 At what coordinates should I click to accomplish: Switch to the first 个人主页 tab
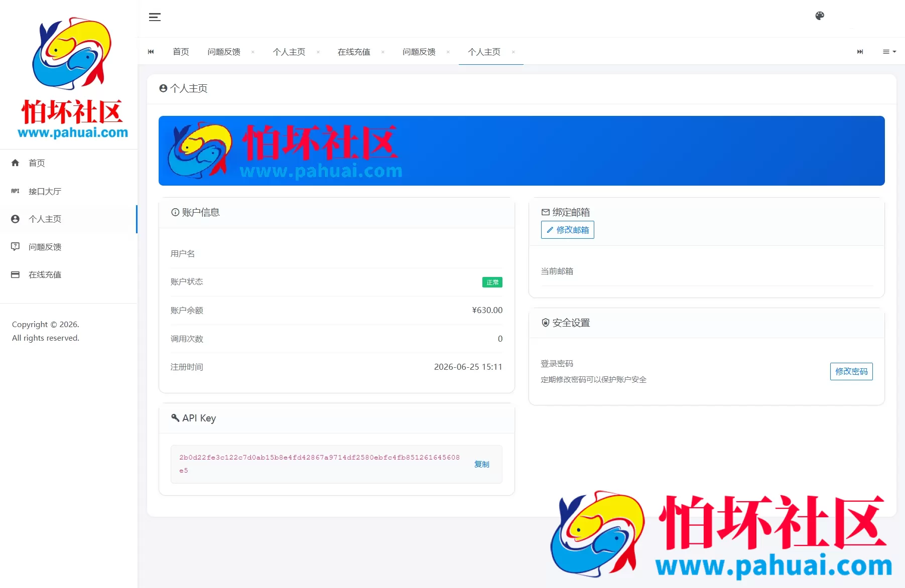[289, 52]
